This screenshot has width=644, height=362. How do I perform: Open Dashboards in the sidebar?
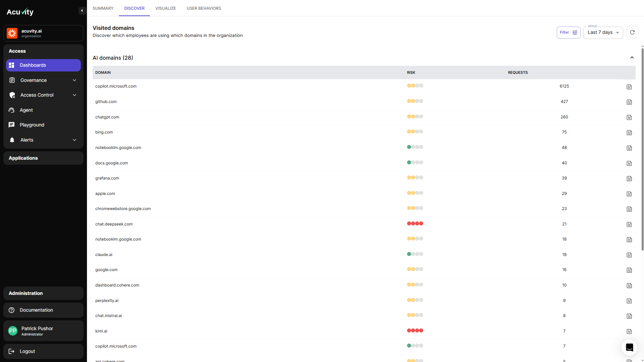click(43, 65)
